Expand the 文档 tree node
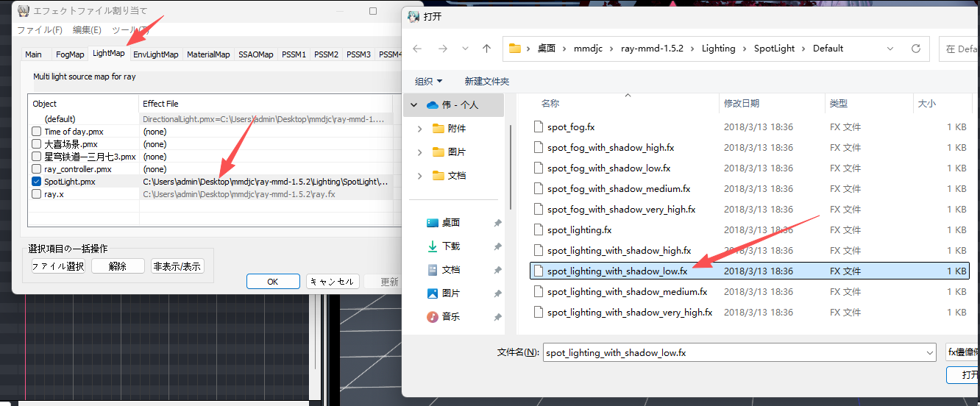 (419, 176)
